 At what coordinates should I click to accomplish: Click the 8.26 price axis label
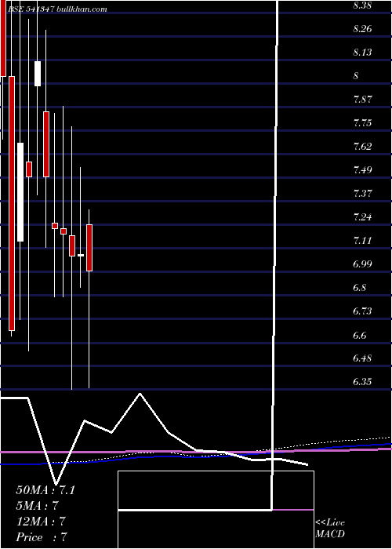pyautogui.click(x=362, y=29)
